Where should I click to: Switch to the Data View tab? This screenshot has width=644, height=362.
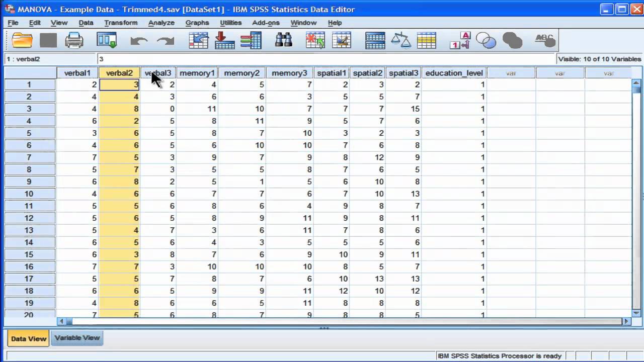29,338
